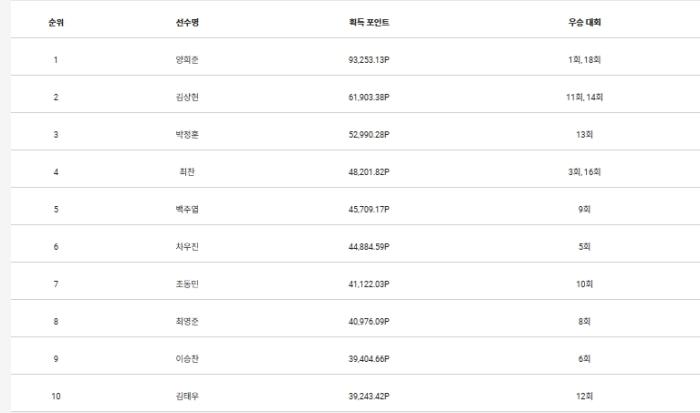Click the 61,903.38P points value
This screenshot has width=700, height=413.
click(368, 97)
